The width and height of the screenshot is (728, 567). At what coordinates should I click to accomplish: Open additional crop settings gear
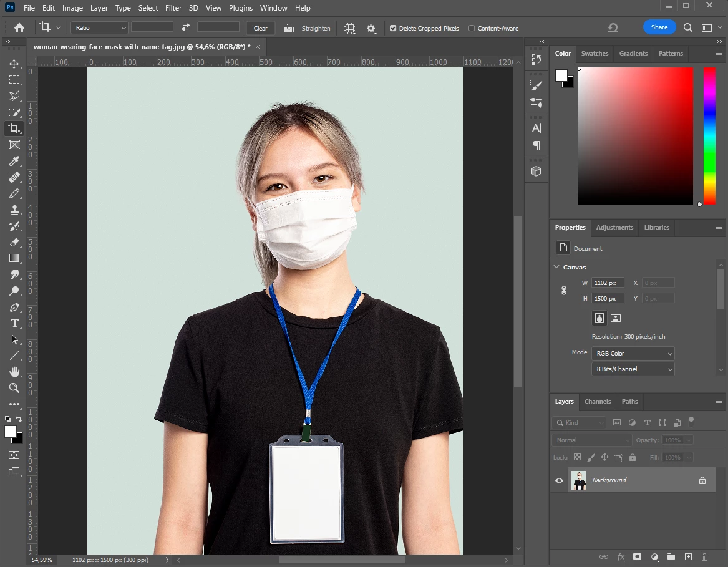click(x=371, y=28)
